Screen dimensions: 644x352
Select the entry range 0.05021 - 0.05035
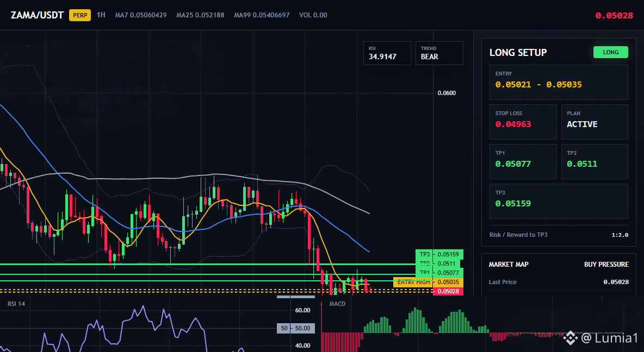pos(538,85)
